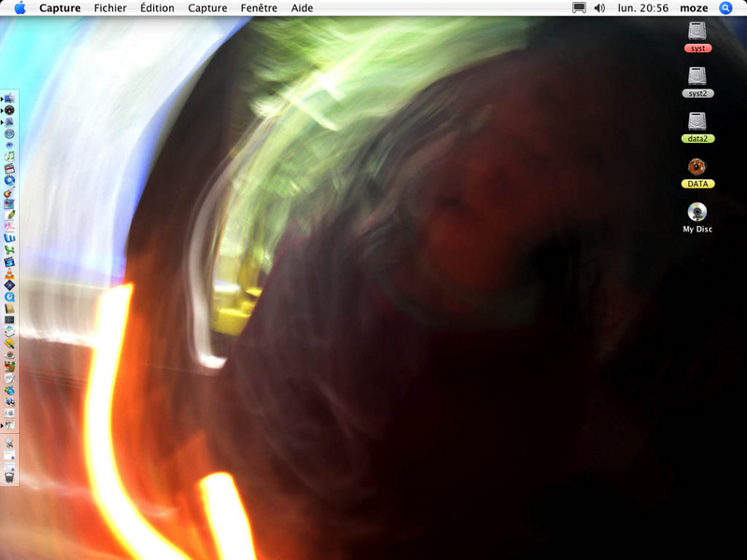Select the My Disc CD icon

pyautogui.click(x=698, y=212)
